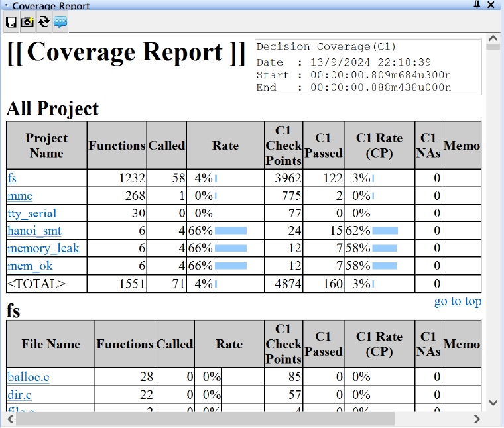
Task: Save the coverage report with the disk icon
Action: (x=11, y=22)
